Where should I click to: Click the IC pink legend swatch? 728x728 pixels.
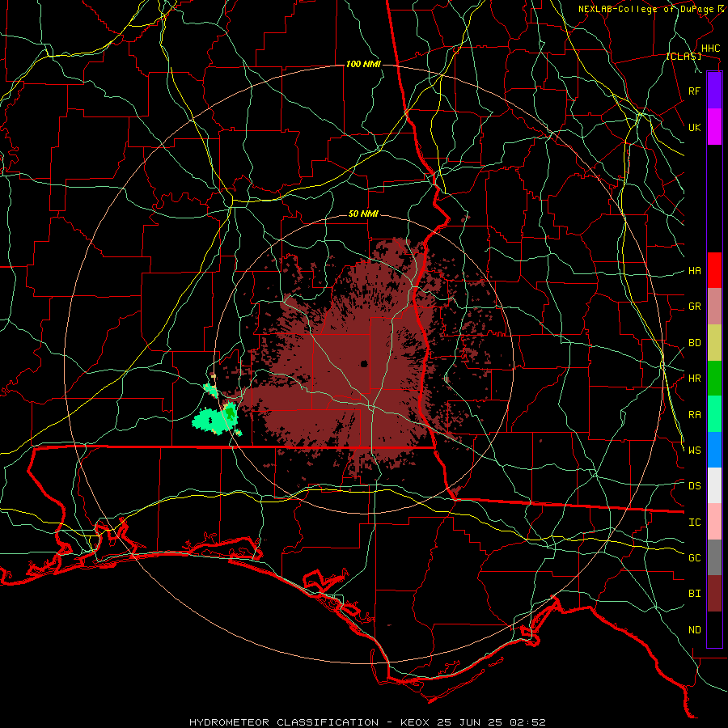714,522
